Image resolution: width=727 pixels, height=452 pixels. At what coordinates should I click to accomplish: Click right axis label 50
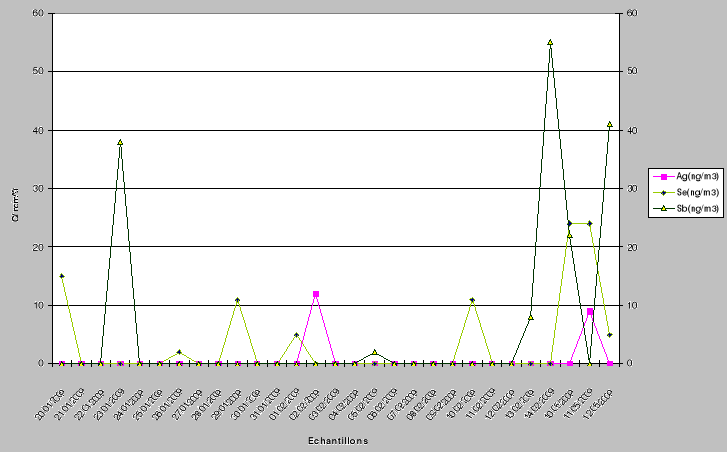click(x=632, y=71)
